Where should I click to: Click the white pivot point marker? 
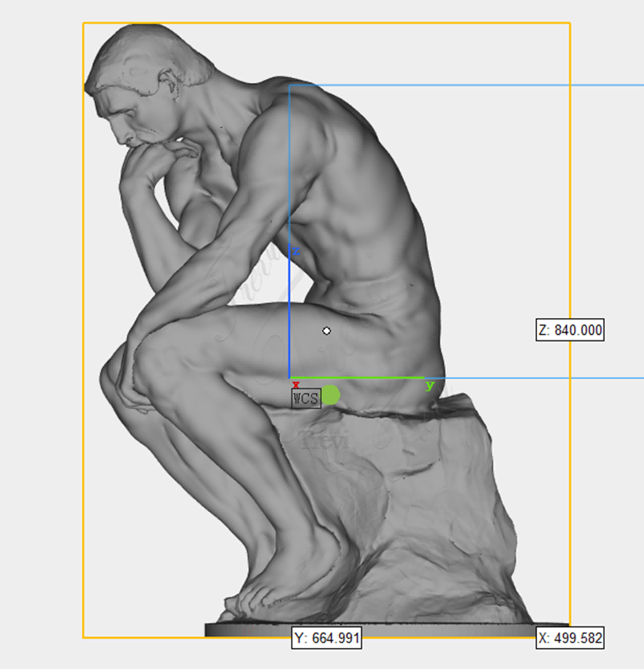pyautogui.click(x=327, y=331)
